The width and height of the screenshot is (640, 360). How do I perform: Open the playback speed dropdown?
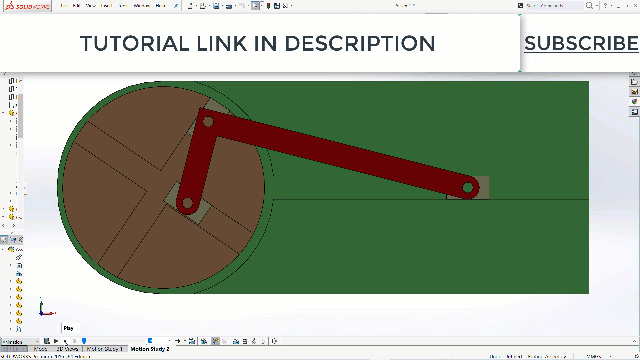tap(159, 341)
